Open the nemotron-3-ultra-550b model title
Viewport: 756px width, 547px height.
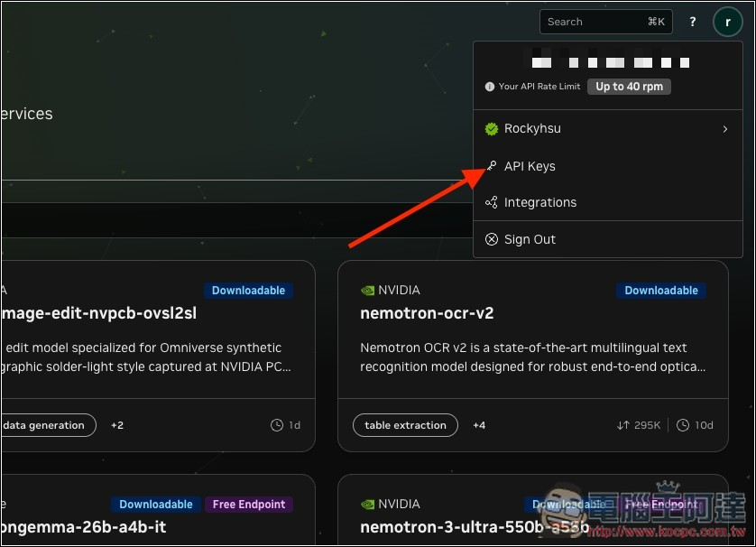coord(475,527)
